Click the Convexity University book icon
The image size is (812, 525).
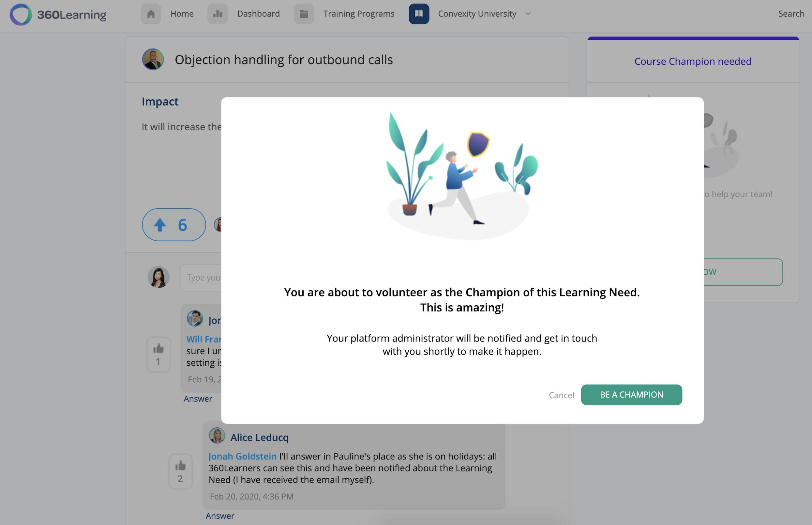[419, 14]
